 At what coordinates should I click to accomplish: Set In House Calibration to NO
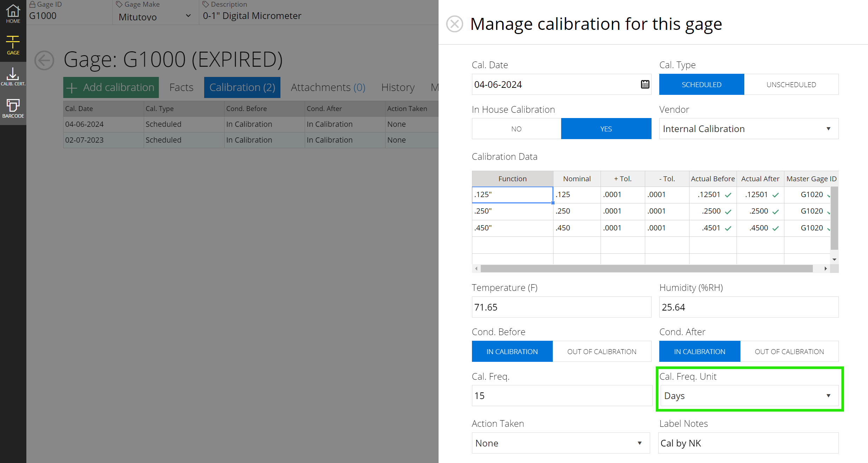coord(516,129)
